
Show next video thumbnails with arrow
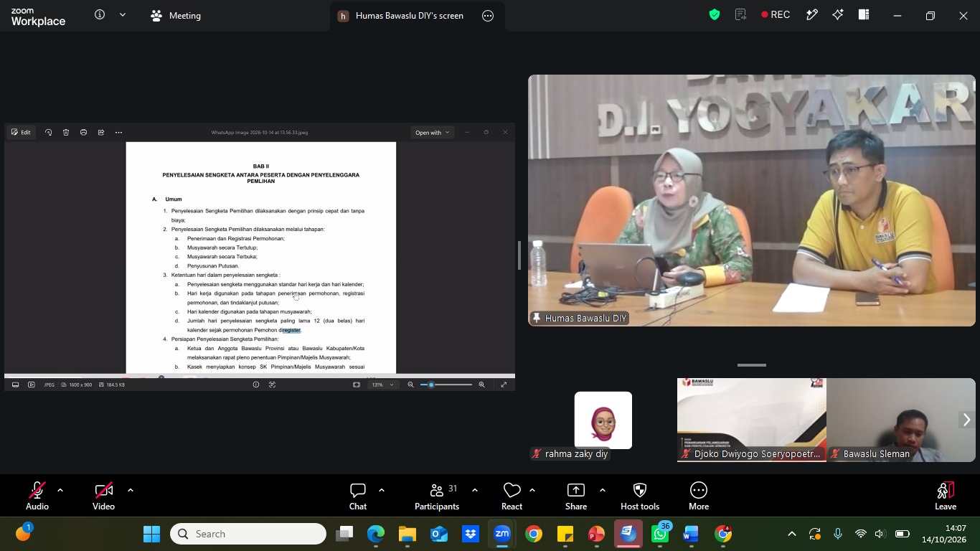pos(966,420)
